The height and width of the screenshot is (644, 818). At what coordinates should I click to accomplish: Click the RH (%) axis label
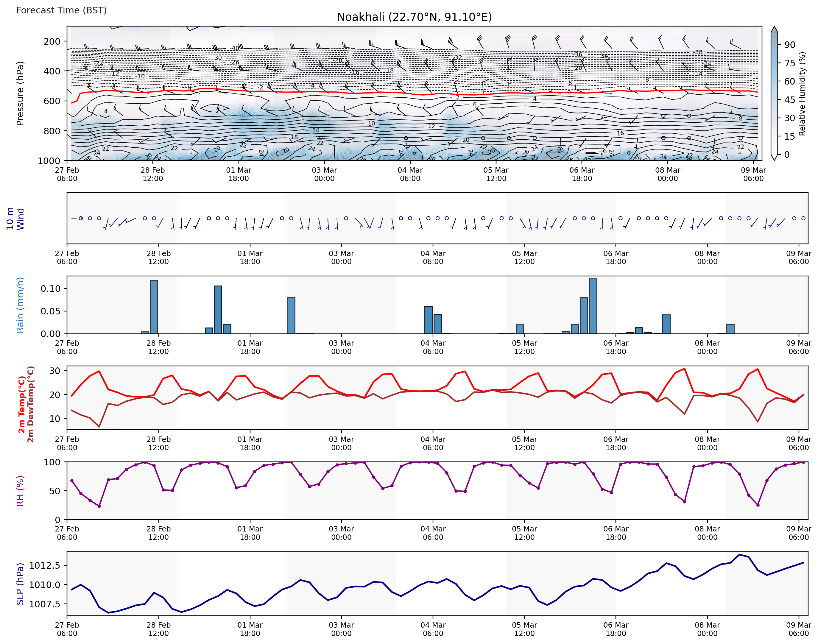(x=20, y=491)
